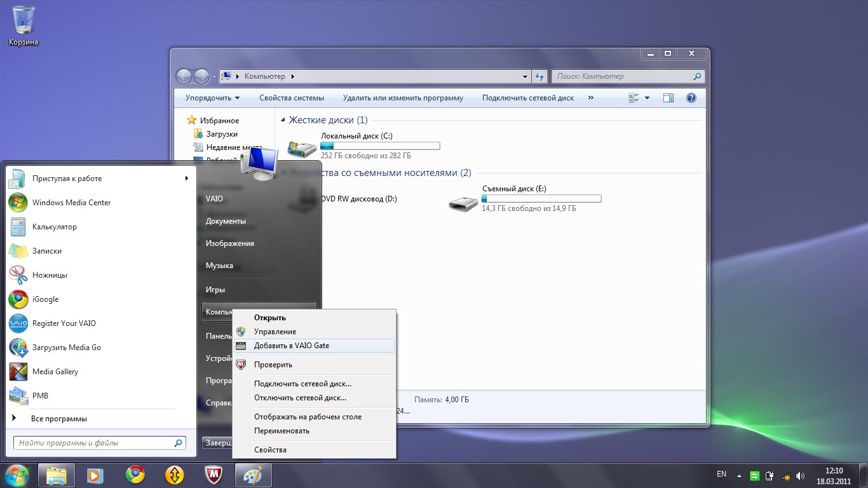
Task: Change view with the view icon
Action: [634, 98]
